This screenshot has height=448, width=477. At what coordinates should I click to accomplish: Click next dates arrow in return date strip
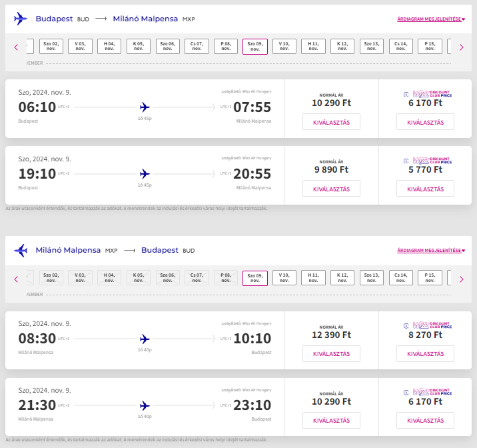[x=462, y=279]
